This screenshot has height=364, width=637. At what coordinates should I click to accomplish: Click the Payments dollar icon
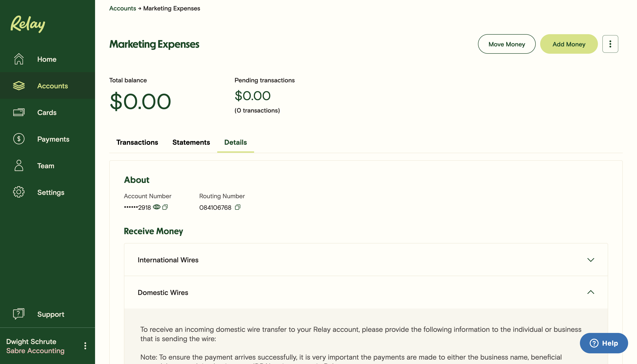click(19, 139)
